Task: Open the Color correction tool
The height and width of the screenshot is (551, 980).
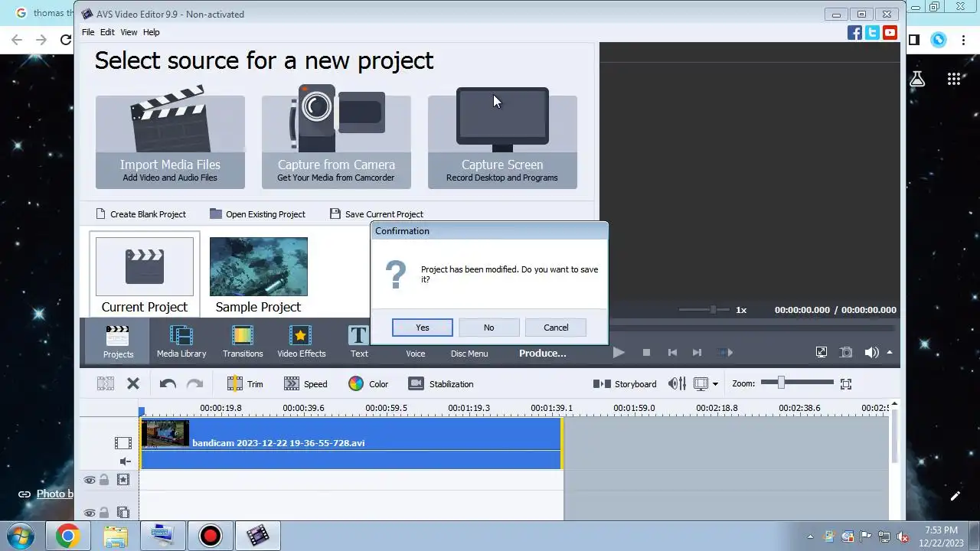Action: 368,384
